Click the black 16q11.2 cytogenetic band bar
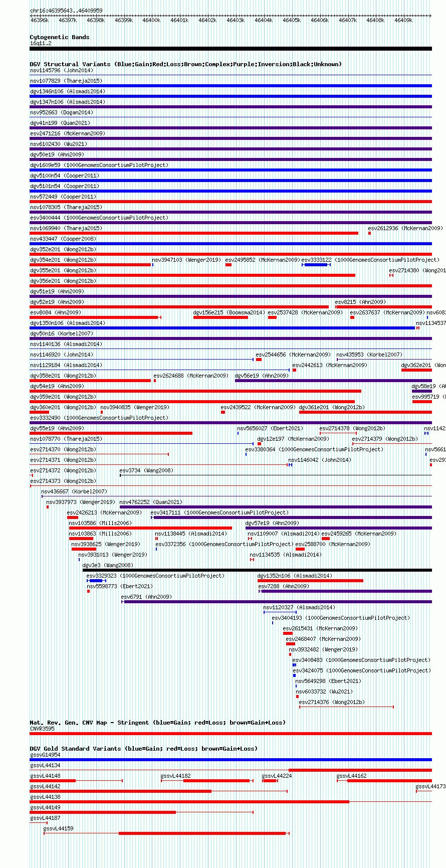 coord(231,49)
